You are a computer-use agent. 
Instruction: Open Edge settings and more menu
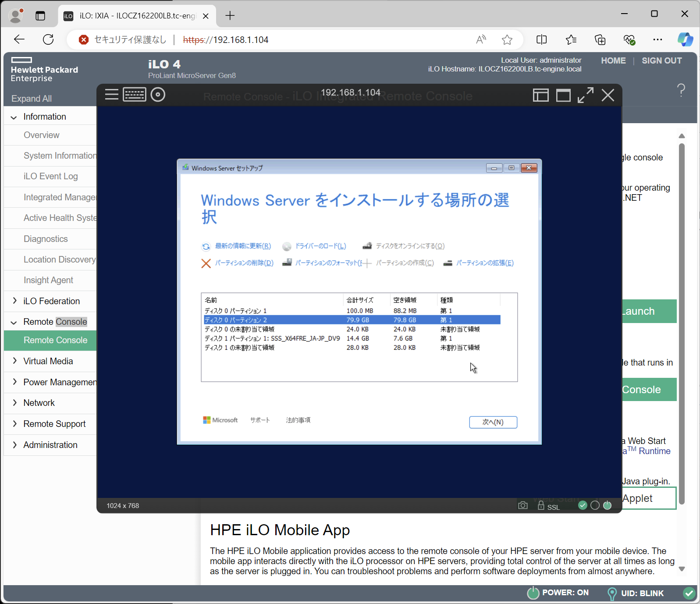point(657,40)
